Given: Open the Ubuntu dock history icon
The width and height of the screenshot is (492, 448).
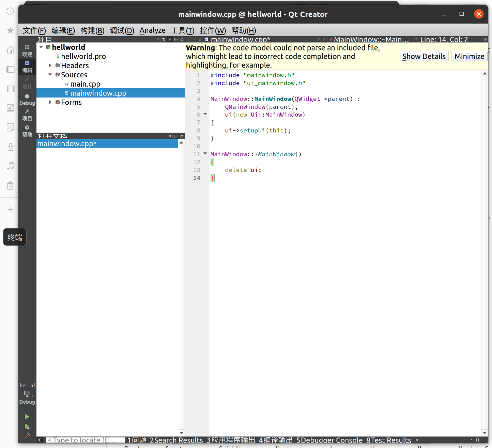Looking at the screenshot, I should coord(10,11).
